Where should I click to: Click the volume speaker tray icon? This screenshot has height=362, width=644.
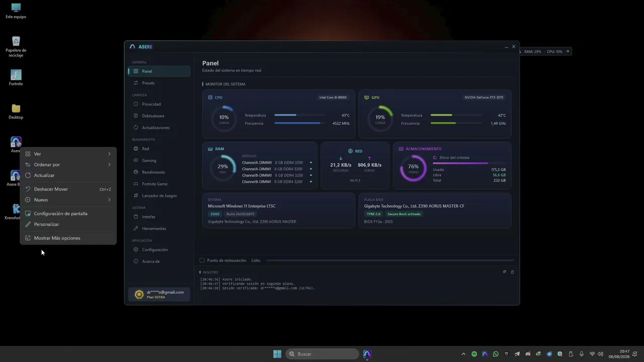click(x=600, y=354)
